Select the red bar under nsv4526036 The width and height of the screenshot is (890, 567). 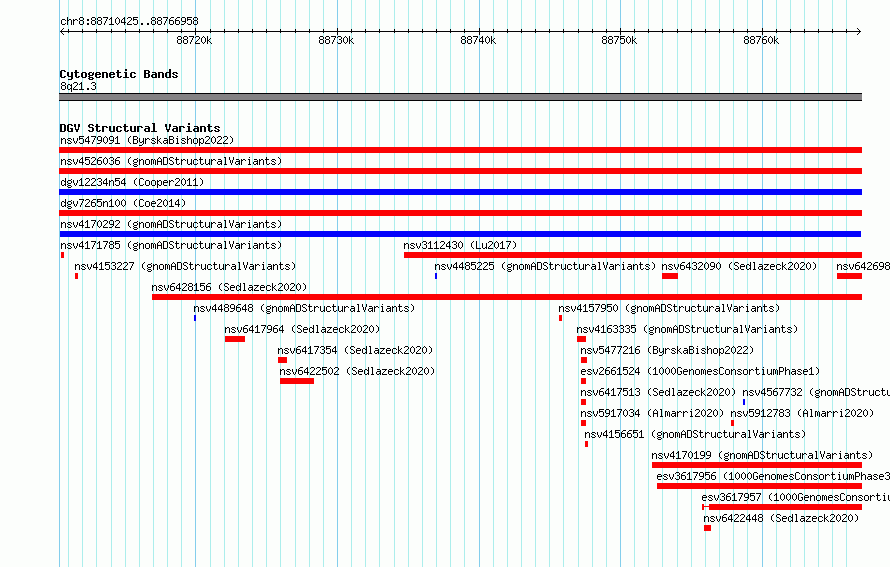coord(460,171)
